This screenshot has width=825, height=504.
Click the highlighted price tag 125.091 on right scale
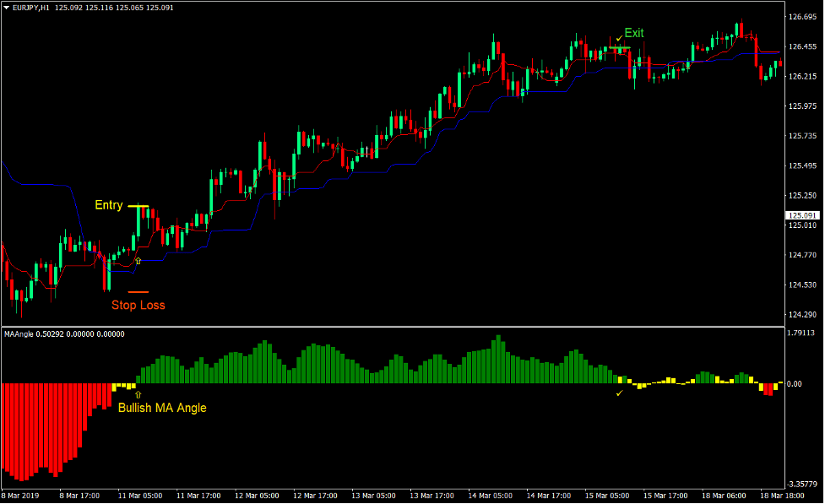coord(801,215)
